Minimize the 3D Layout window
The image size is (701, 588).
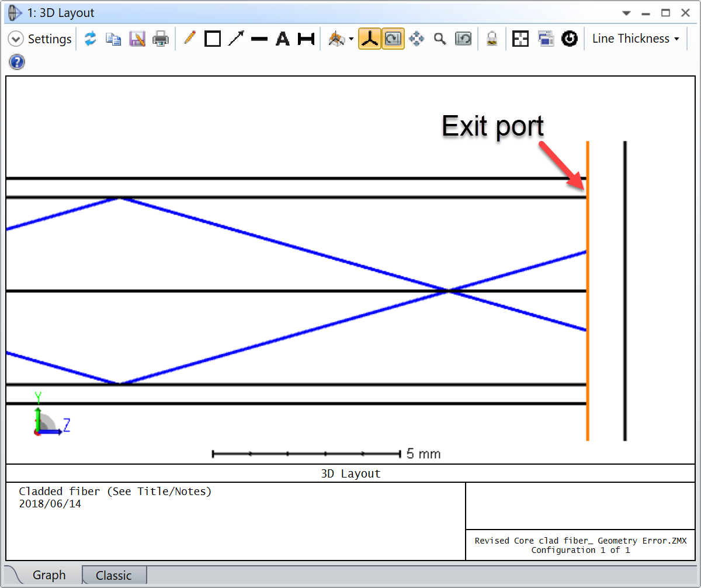(646, 13)
